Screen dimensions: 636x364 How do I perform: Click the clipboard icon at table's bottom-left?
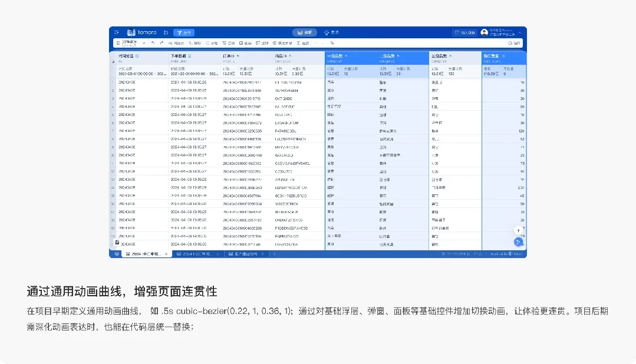[117, 243]
